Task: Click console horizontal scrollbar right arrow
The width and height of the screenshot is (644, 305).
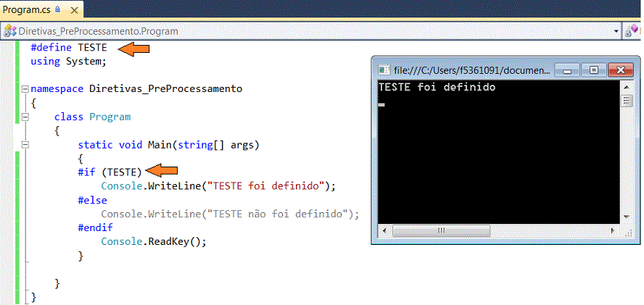Action: (613, 230)
